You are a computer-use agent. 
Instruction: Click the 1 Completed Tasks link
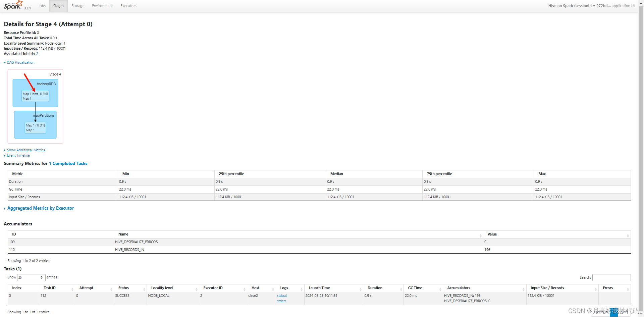(68, 163)
